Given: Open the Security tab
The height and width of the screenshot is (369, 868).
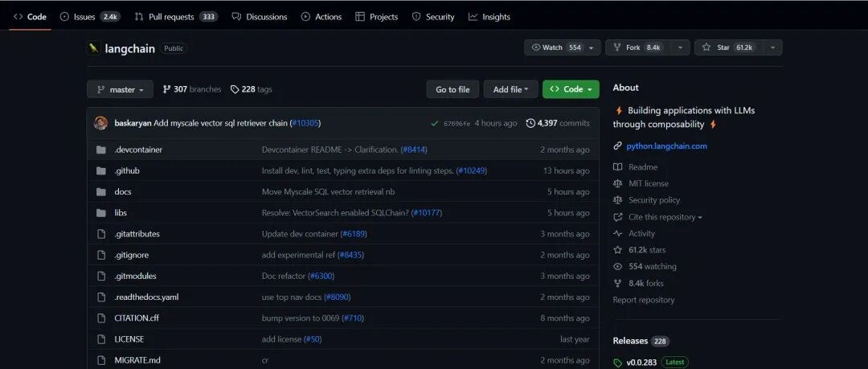Looking at the screenshot, I should (x=433, y=17).
